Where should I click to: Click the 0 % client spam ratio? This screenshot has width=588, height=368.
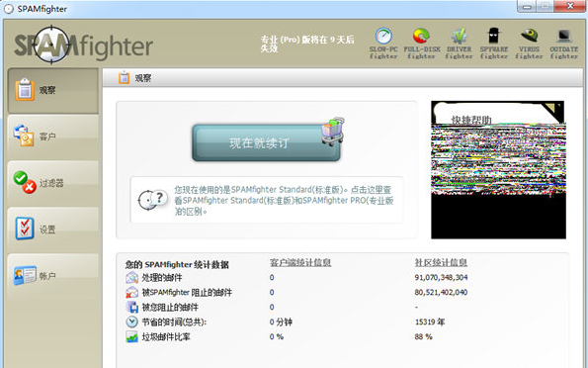(x=277, y=336)
